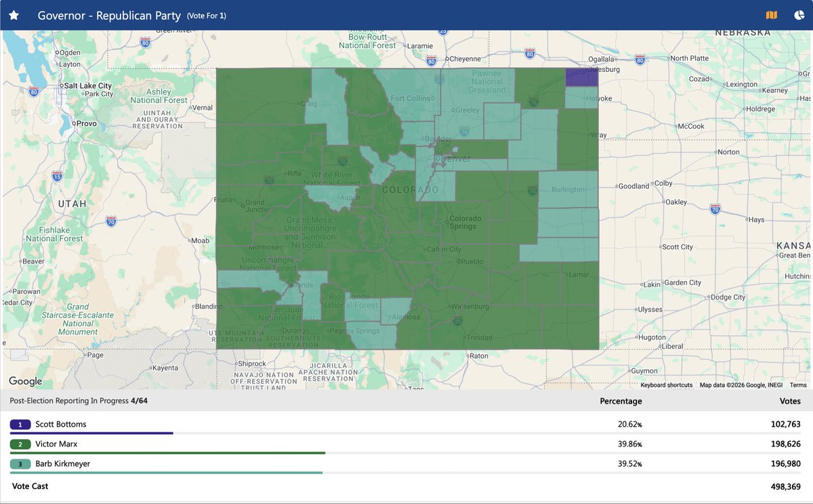Click the purple northeast corner county
Image resolution: width=813 pixels, height=504 pixels.
click(x=581, y=77)
